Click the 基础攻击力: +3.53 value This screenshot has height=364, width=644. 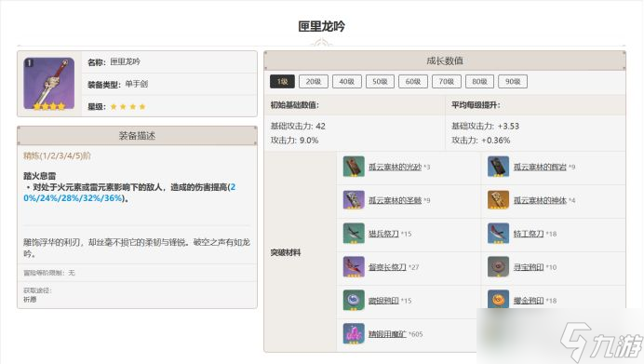485,126
